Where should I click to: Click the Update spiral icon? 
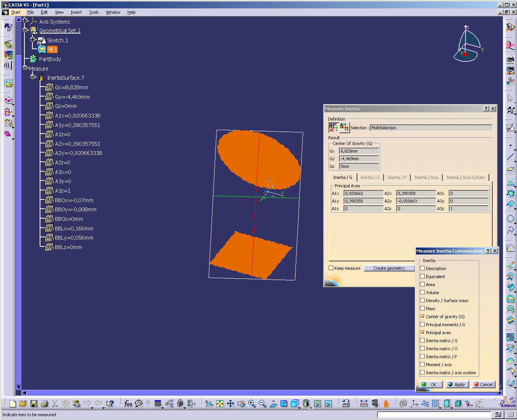pos(403,404)
